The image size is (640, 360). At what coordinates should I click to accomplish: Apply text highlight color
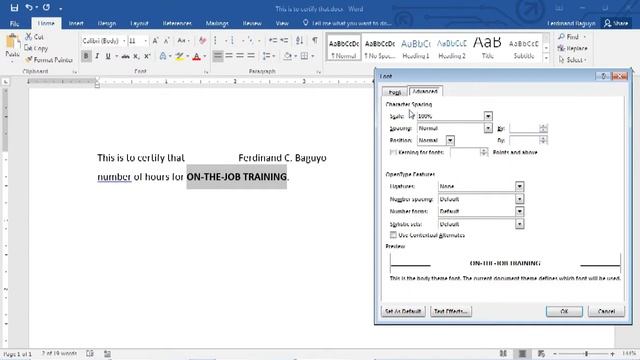click(x=179, y=56)
